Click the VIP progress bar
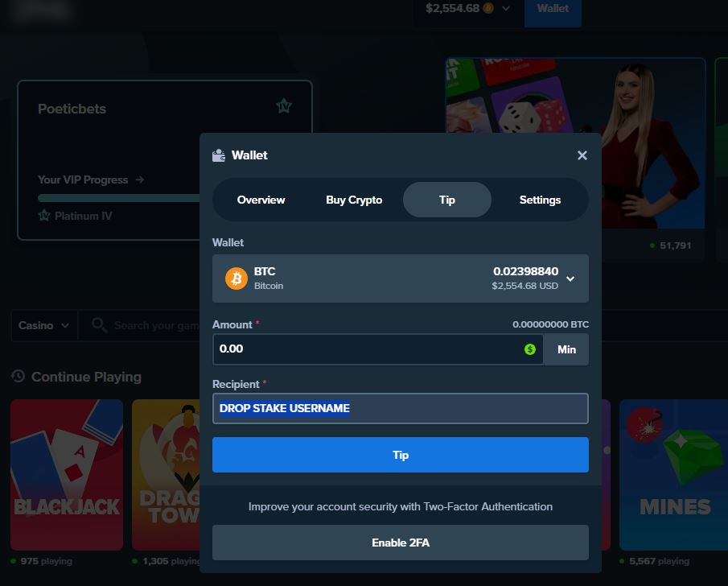The image size is (728, 586). (119, 198)
